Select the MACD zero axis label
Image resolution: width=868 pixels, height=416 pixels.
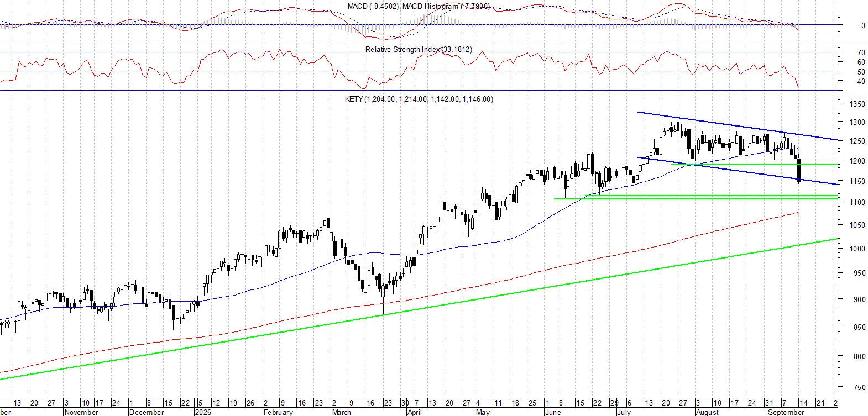863,25
